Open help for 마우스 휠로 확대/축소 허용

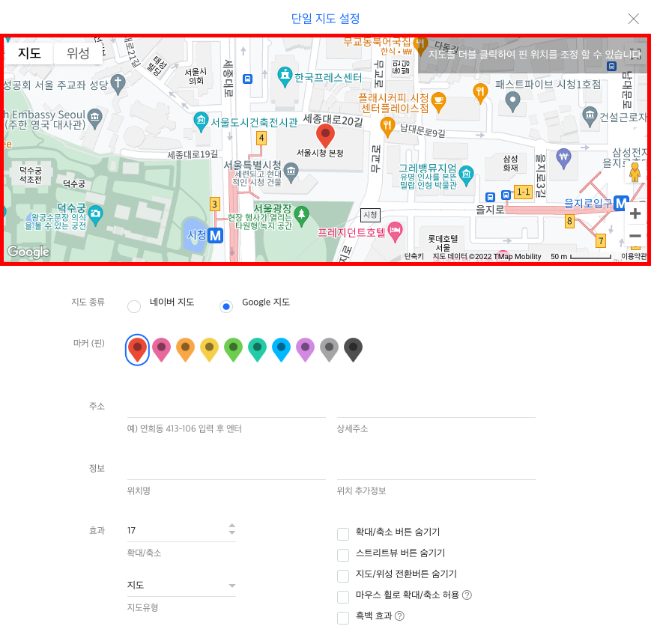467,595
